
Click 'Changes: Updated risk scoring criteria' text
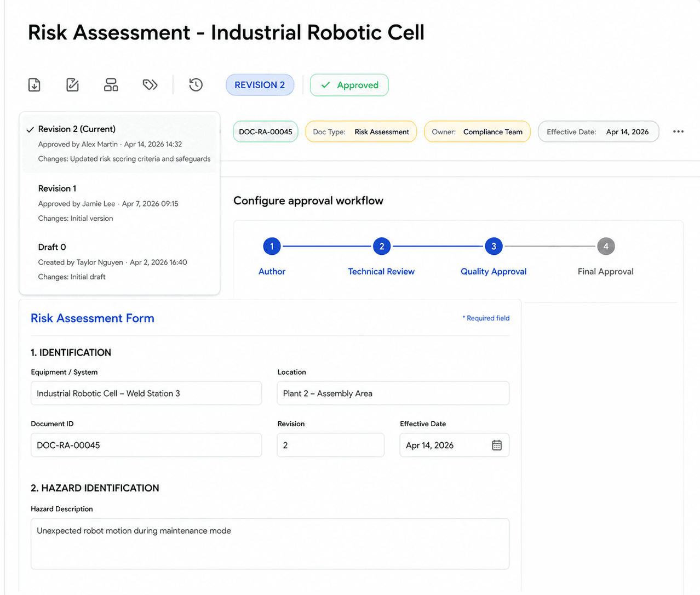(x=124, y=159)
